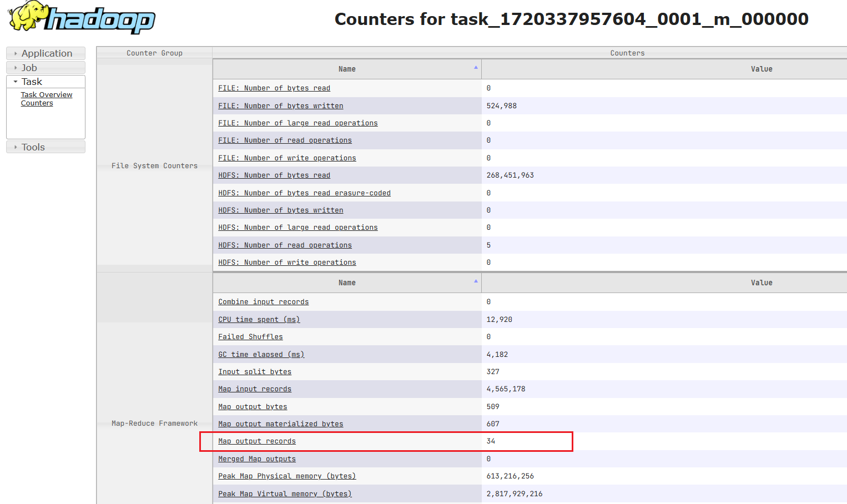Expand the Job sidebar section

tap(29, 68)
